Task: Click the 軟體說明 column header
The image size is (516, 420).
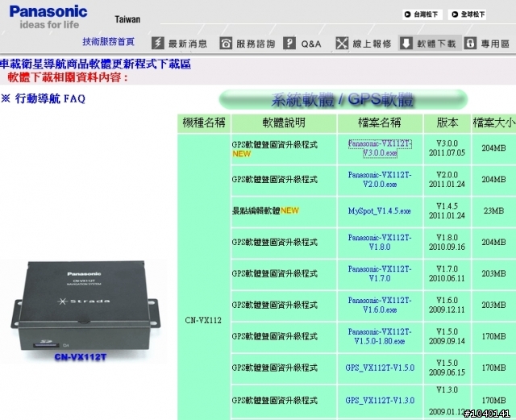Action: [x=284, y=123]
